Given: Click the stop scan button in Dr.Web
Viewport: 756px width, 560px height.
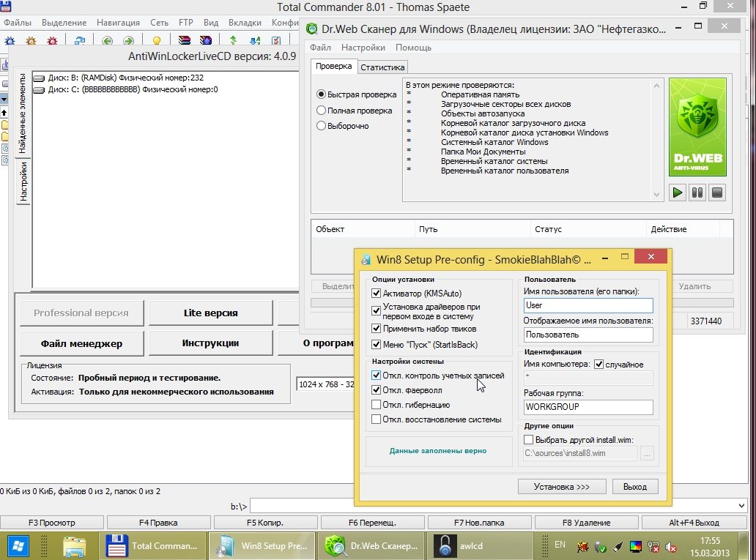Looking at the screenshot, I should click(x=717, y=193).
